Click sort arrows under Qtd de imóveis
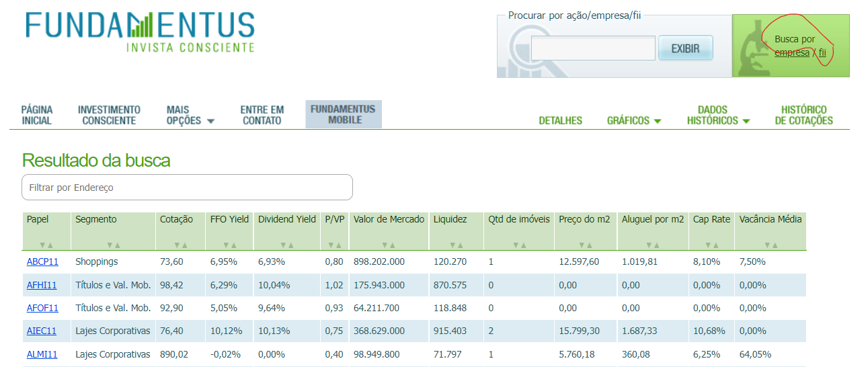The height and width of the screenshot is (367, 868). coord(519,245)
